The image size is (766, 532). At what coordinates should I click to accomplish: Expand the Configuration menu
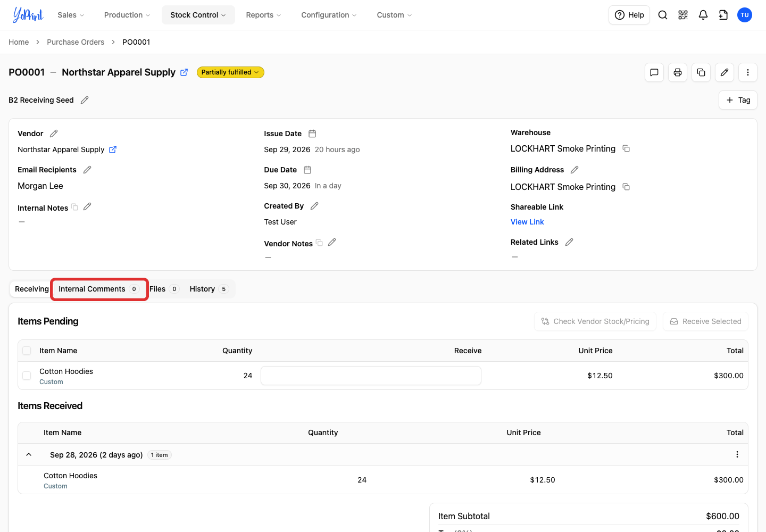click(329, 15)
